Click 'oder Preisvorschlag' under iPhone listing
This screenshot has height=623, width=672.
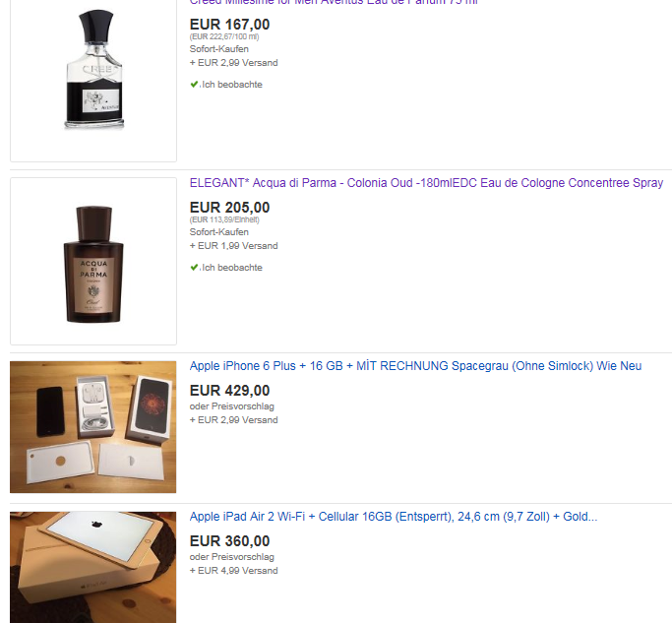(232, 406)
